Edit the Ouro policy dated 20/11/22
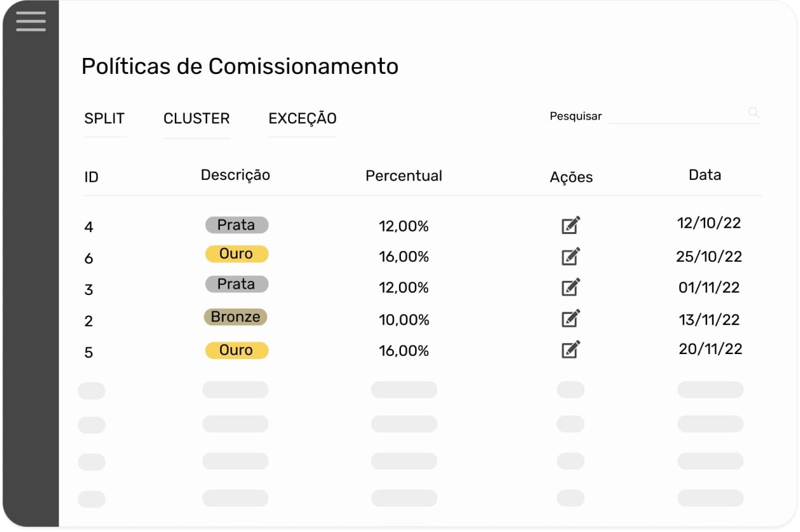 tap(570, 349)
